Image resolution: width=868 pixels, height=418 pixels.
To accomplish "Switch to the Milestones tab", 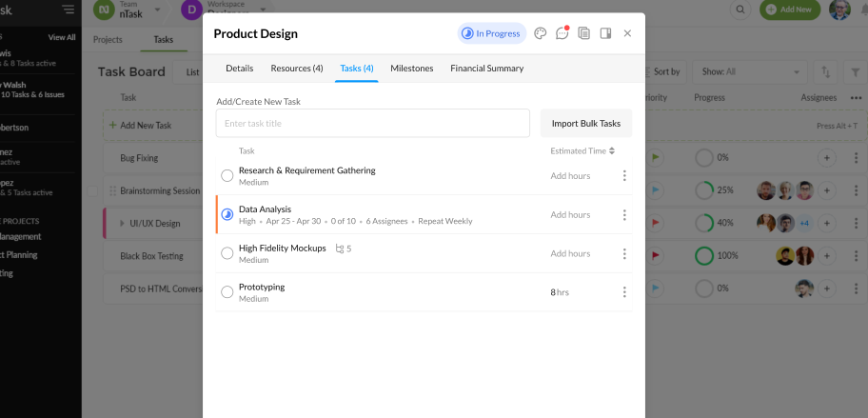I will pyautogui.click(x=411, y=69).
